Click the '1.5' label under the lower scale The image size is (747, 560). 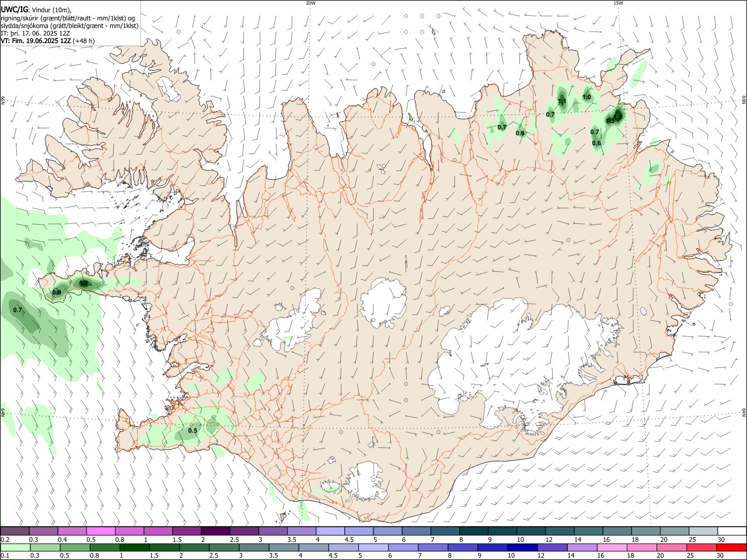coord(154,555)
